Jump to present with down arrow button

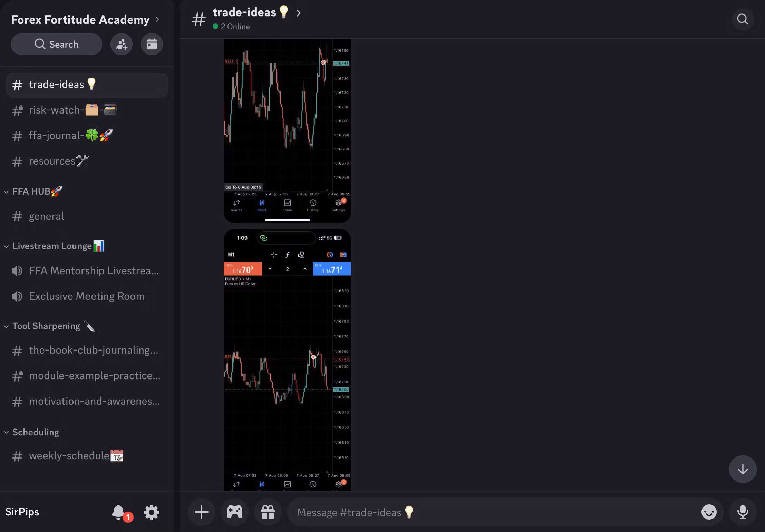[743, 469]
